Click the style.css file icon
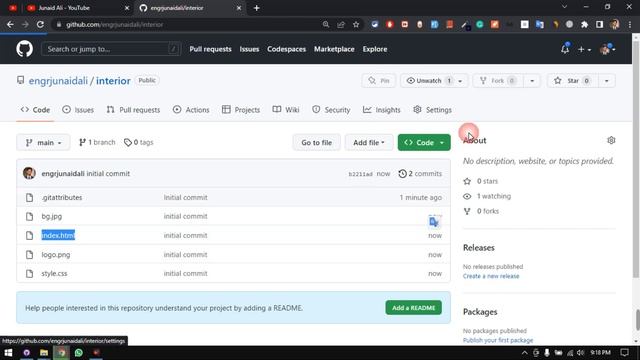The width and height of the screenshot is (640, 360). point(29,273)
